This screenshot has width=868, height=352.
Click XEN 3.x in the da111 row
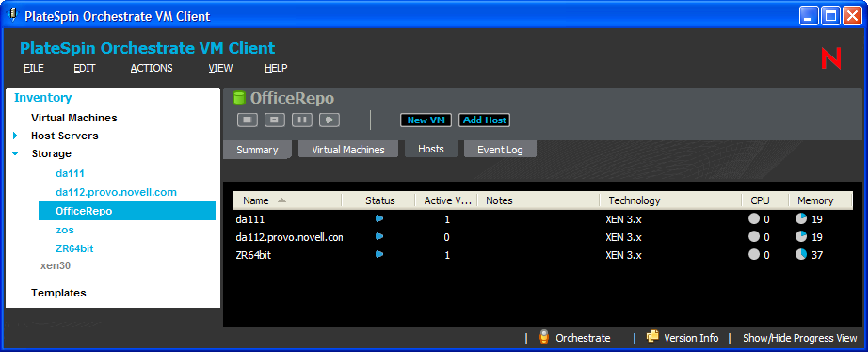[x=623, y=219]
